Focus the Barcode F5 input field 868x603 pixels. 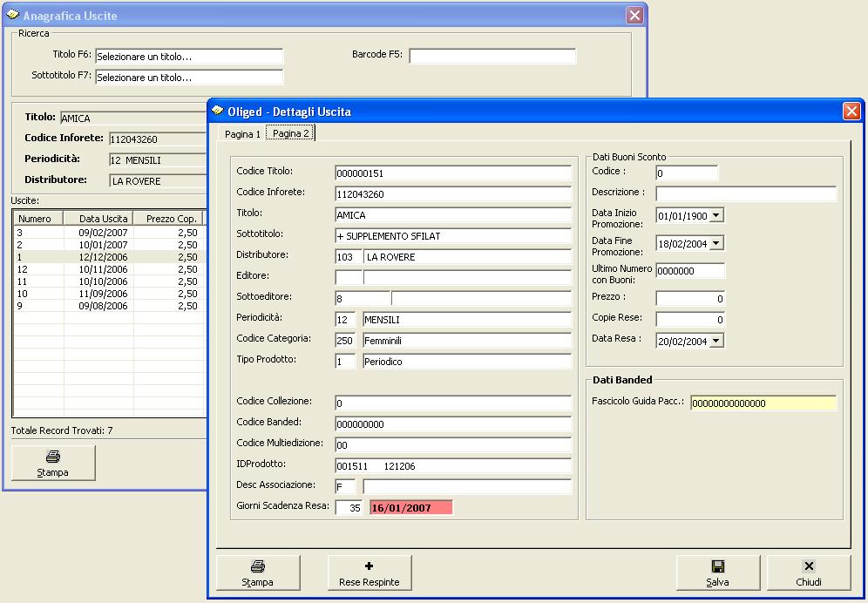pos(492,56)
